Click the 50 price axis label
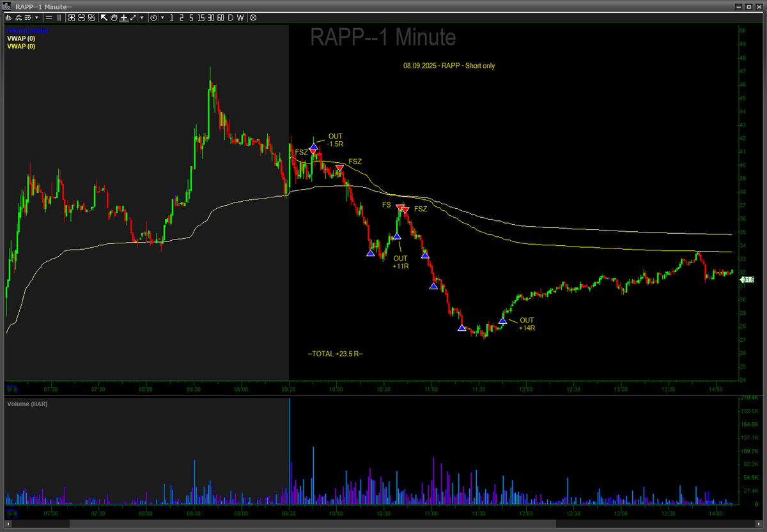 [743, 31]
